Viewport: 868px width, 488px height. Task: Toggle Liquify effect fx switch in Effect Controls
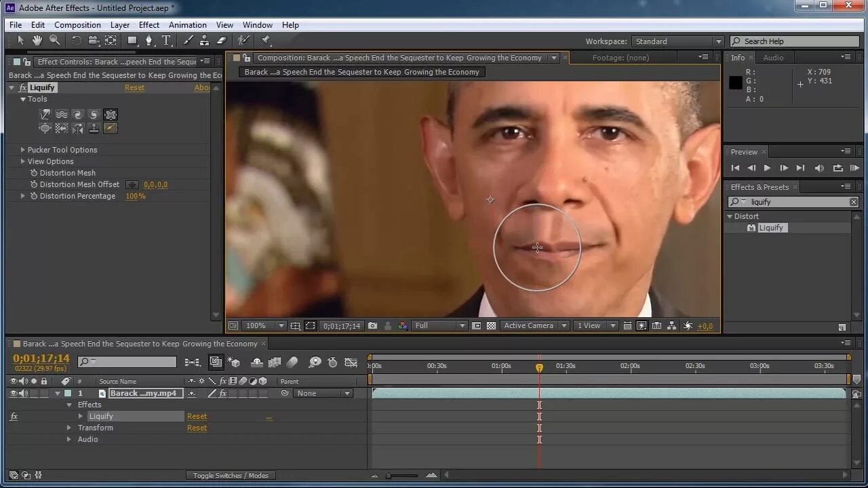23,87
